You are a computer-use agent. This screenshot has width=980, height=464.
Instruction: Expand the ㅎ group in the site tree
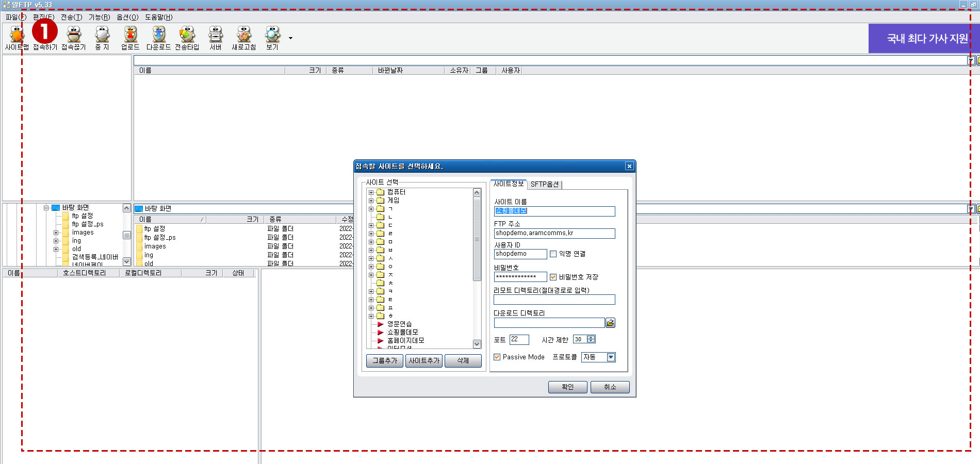(x=371, y=316)
